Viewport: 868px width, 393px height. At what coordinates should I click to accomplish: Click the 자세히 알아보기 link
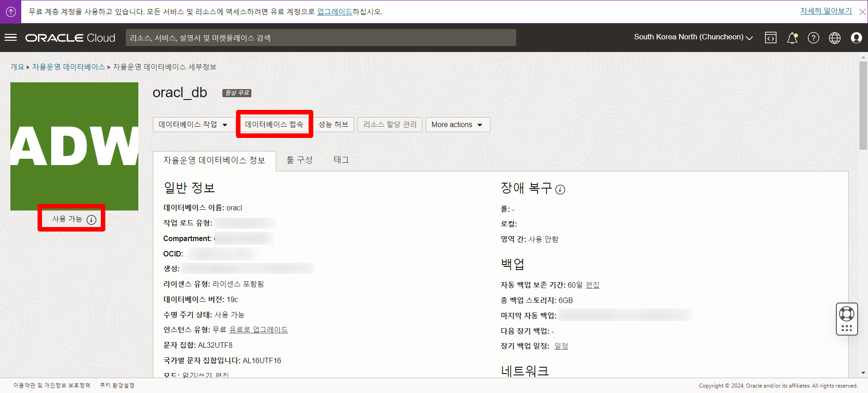pyautogui.click(x=826, y=11)
